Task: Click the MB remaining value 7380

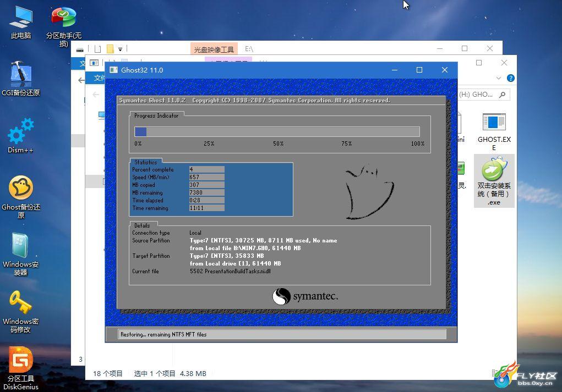Action: pyautogui.click(x=207, y=192)
